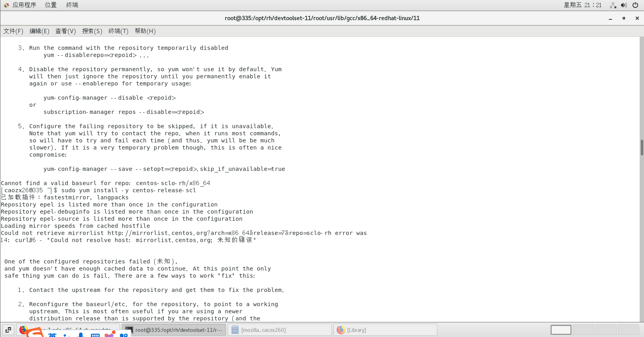Click the line 'Loading mirror speeds from cached hostfile'
Viewport: 644px width, 337px height.
(75, 226)
